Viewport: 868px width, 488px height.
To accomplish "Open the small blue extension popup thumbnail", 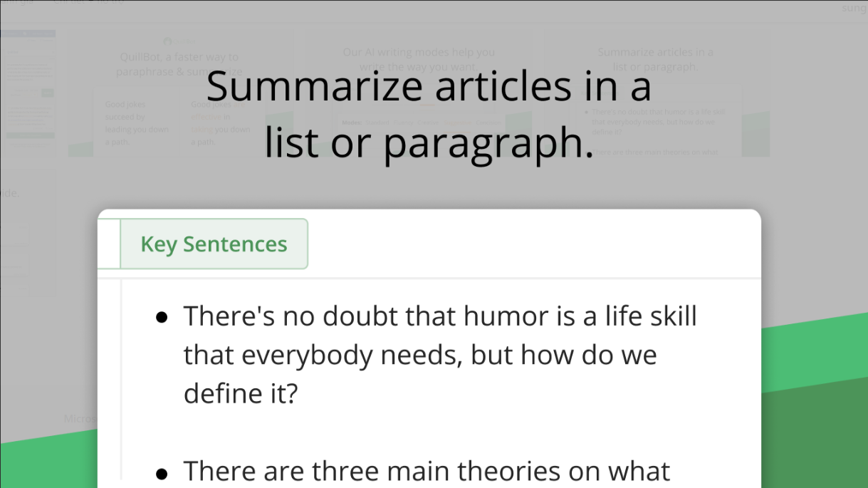I will click(x=28, y=88).
